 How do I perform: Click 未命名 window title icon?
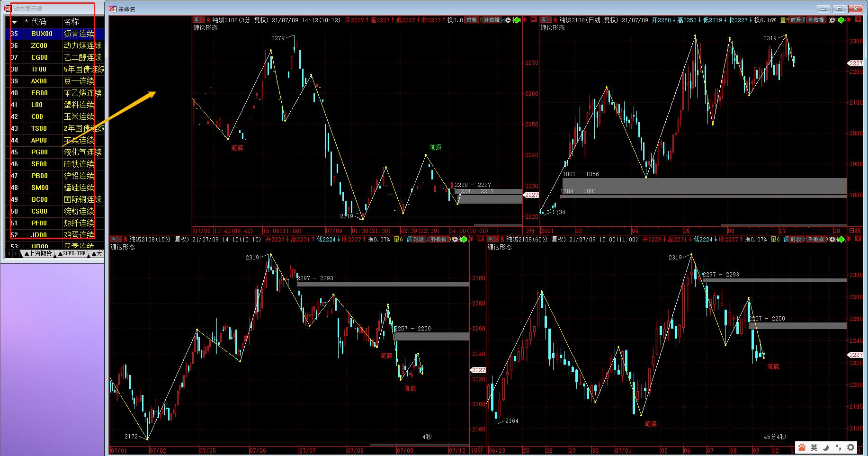coord(113,9)
